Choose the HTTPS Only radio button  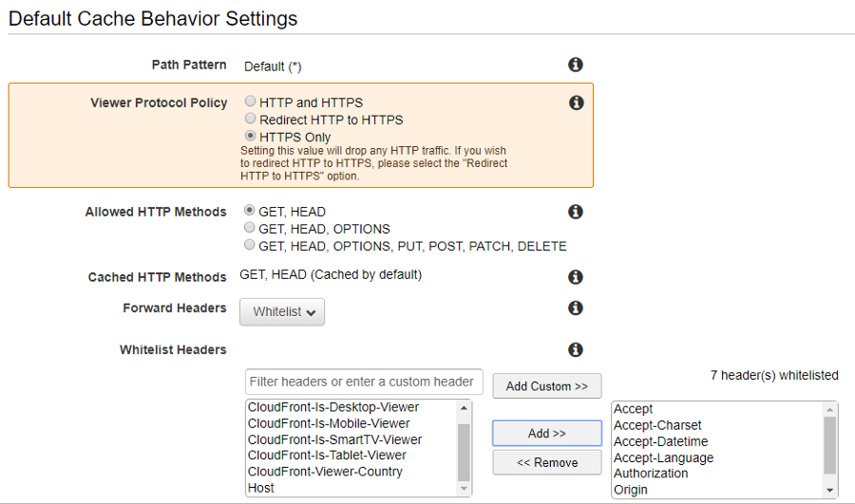(x=251, y=136)
